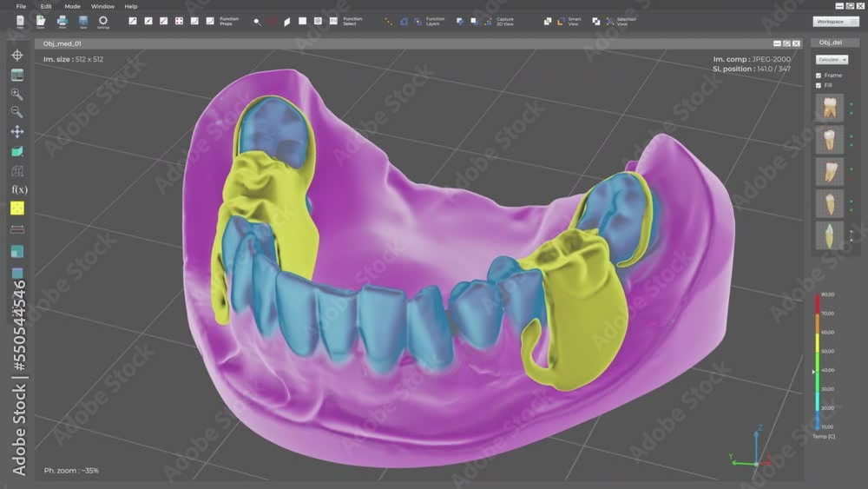This screenshot has width=868, height=489.
Task: Select the third curved-root tooth thumbnail
Action: coord(829,172)
